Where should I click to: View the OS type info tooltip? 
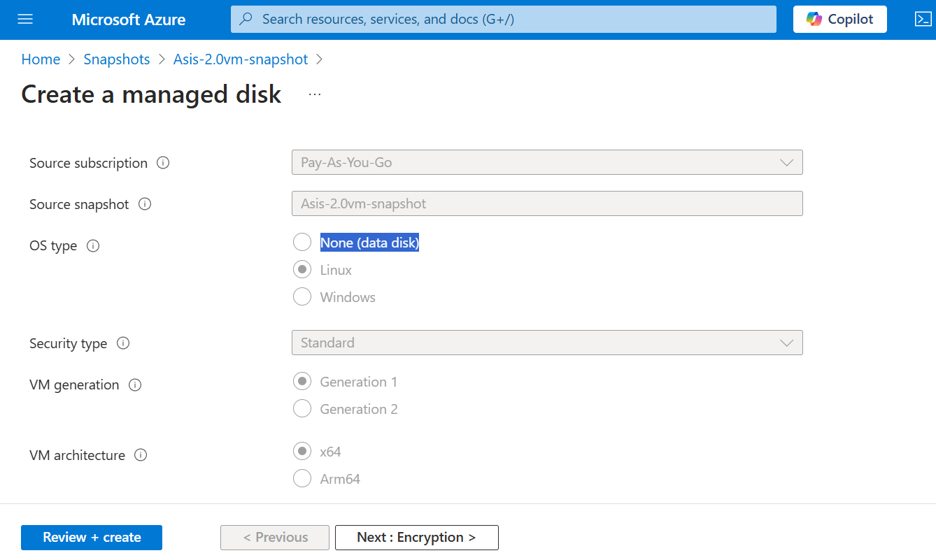tap(93, 246)
